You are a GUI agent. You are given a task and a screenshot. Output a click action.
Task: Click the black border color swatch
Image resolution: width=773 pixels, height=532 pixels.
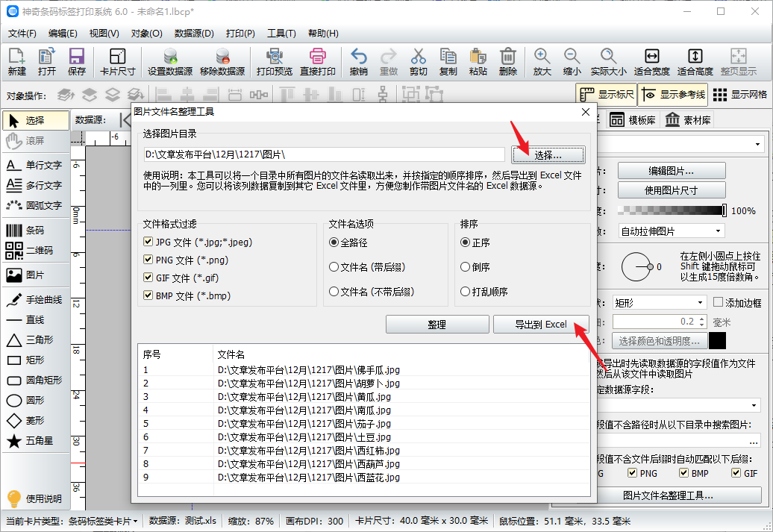[717, 341]
